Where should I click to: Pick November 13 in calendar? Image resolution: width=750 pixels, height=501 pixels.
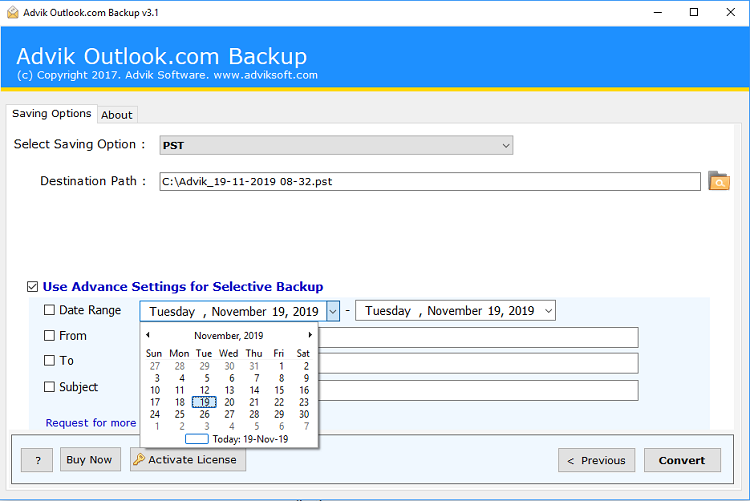coord(230,390)
